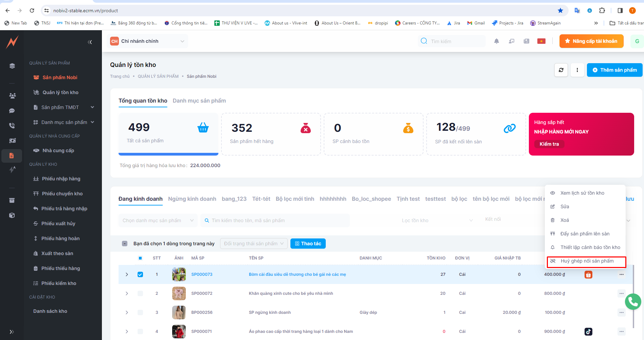644x340 pixels.
Task: Switch to Danh mục sản phẩm tab
Action: pos(199,101)
